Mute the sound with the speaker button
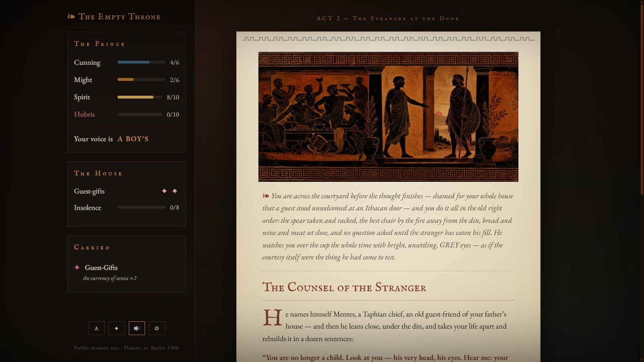The height and width of the screenshot is (362, 644). 137,328
